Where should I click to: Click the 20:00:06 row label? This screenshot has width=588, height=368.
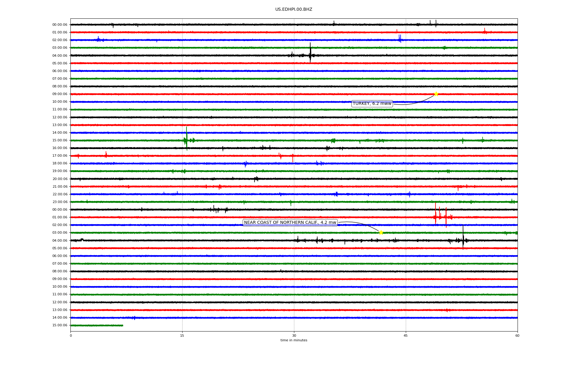(60, 179)
